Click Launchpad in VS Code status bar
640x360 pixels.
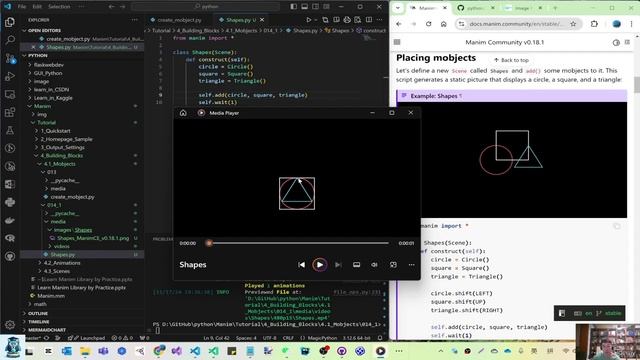[x=89, y=338]
